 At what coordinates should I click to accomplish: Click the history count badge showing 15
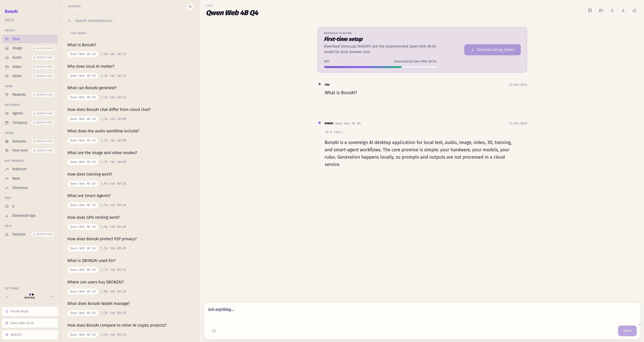pyautogui.click(x=190, y=7)
